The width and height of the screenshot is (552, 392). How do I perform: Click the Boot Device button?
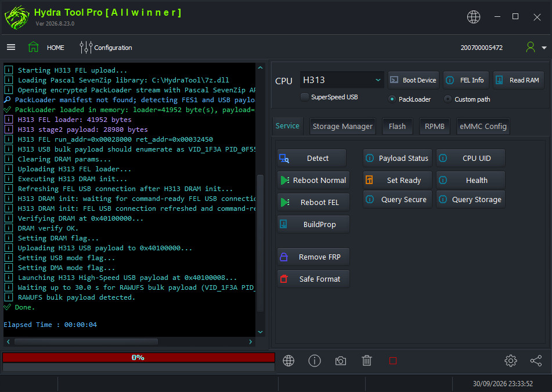tap(413, 80)
